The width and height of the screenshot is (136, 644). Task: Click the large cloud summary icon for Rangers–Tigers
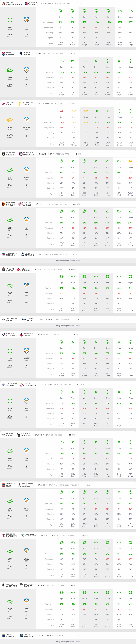coord(10,70)
